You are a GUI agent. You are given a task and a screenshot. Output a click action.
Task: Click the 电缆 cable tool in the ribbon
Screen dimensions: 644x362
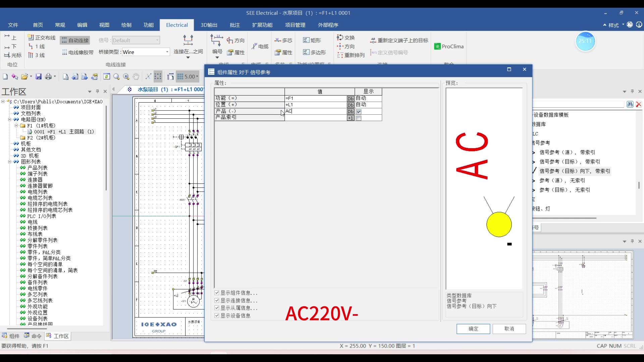click(x=260, y=46)
